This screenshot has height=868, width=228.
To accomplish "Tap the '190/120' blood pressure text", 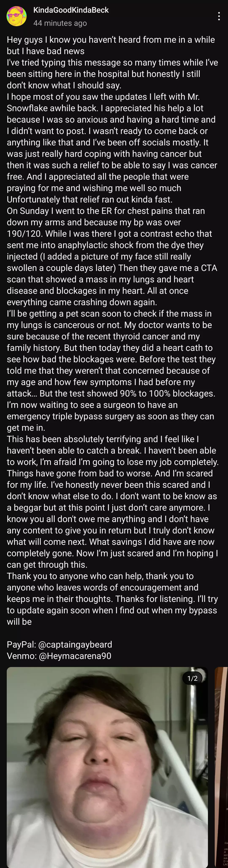I will pos(24,234).
